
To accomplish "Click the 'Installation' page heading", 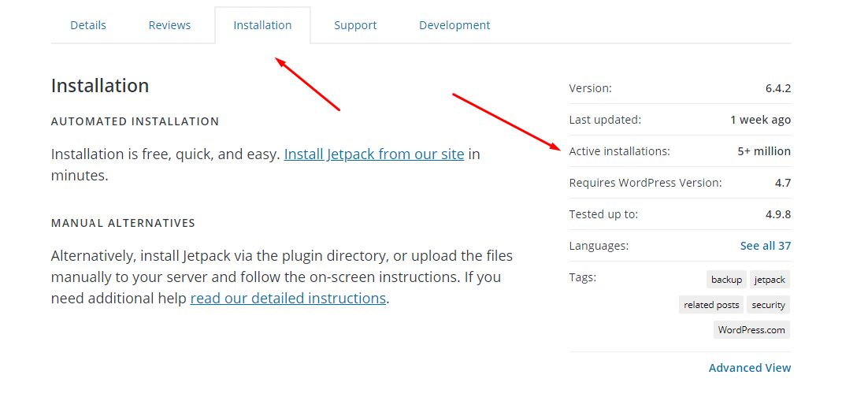I will 100,86.
